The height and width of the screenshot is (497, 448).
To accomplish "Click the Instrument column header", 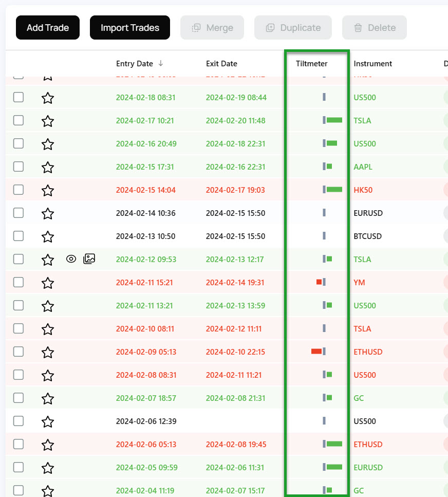I will [372, 64].
